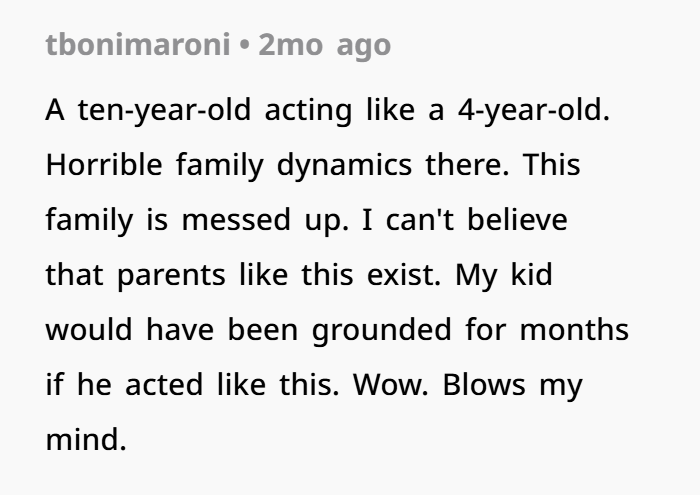The height and width of the screenshot is (495, 700).
Task: Click the word "Wow." in the comment
Action: click(x=391, y=385)
